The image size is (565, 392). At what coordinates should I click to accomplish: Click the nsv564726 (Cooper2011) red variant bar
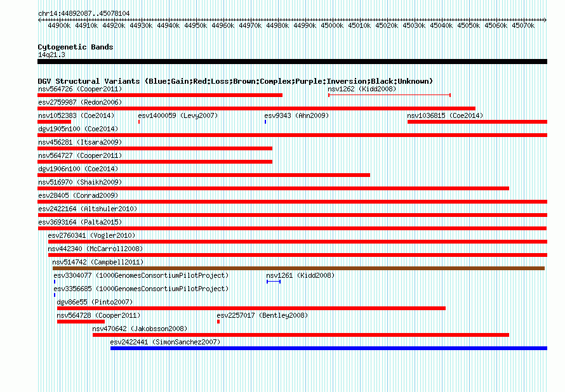[160, 95]
